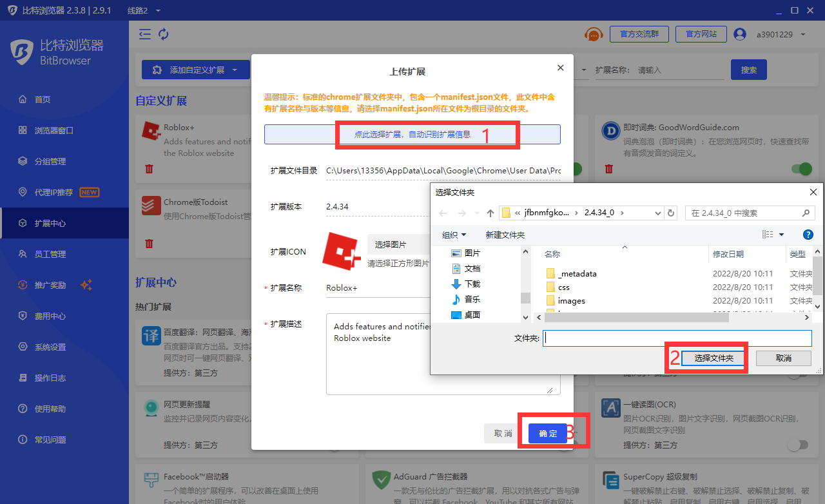The width and height of the screenshot is (825, 504).
Task: Open 浏览器窗口 in the sidebar
Action: point(54,130)
